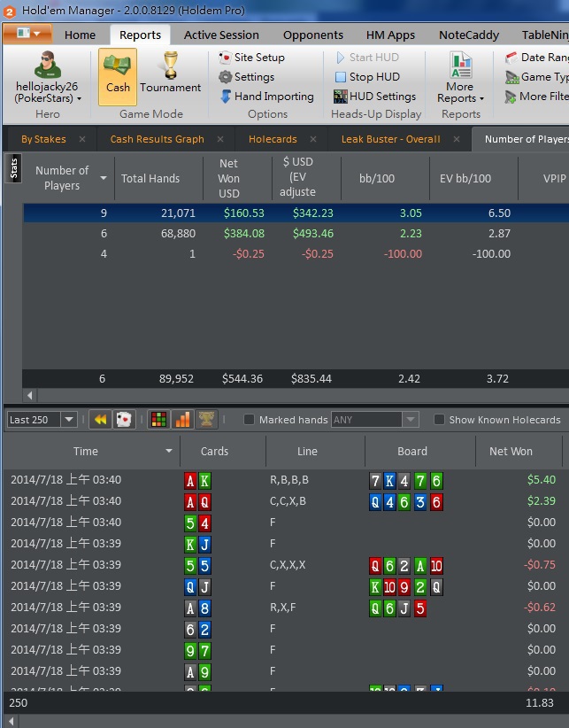Select the Cash game mode icon
Viewport: 569px width, 728px height.
(118, 76)
